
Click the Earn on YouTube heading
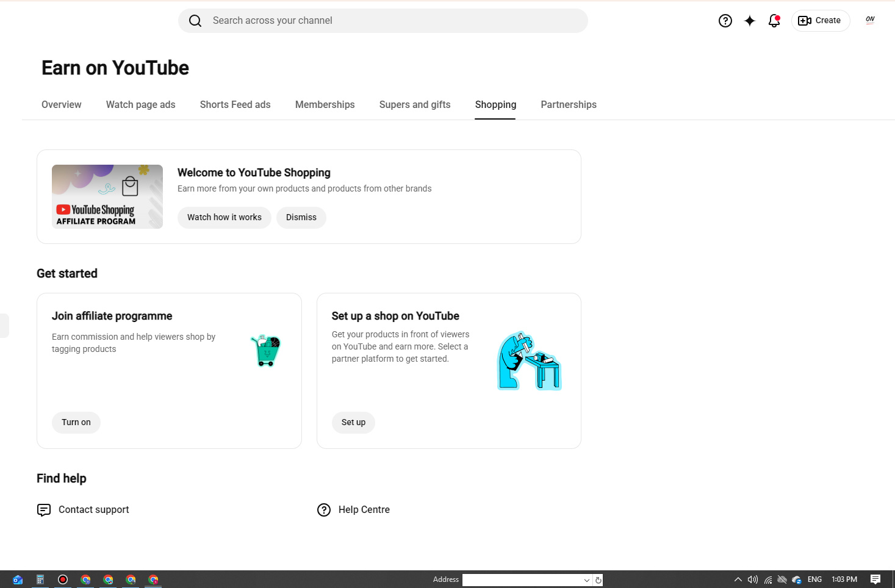[x=115, y=68]
